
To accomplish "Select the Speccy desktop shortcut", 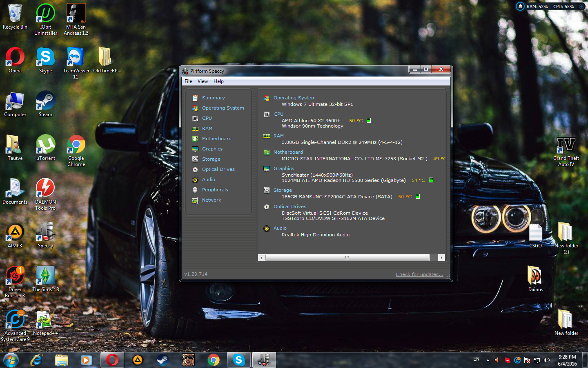I will [45, 235].
